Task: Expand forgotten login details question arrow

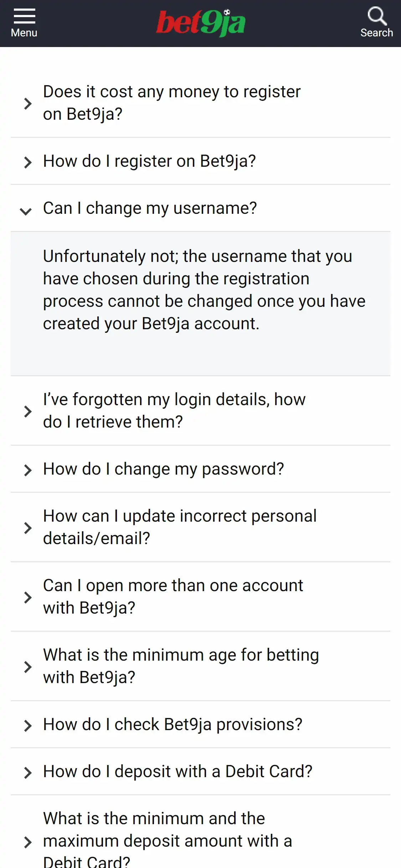Action: [x=27, y=412]
